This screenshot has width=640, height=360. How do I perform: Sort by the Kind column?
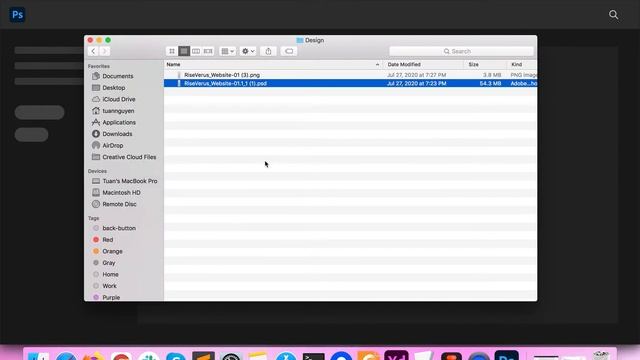click(x=517, y=64)
